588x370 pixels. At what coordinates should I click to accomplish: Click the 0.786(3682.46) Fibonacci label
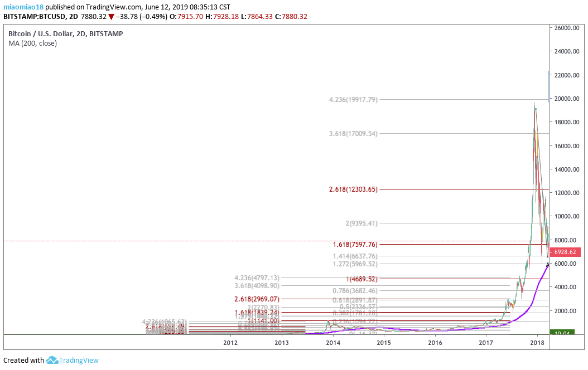pos(355,291)
